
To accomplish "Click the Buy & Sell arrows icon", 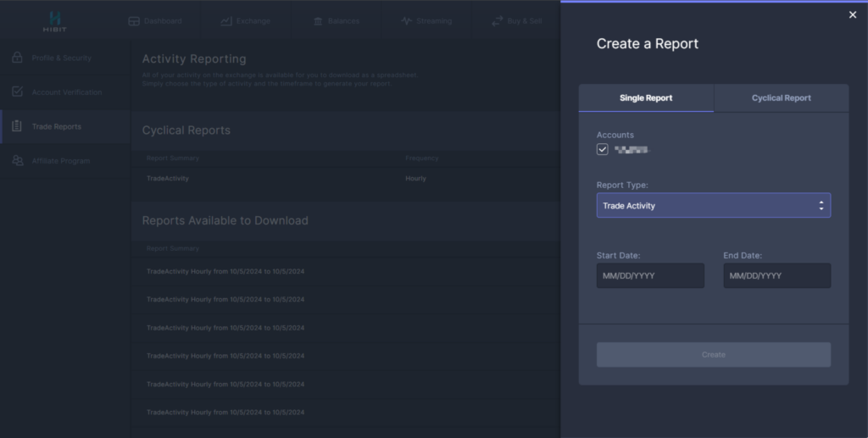I will 497,21.
